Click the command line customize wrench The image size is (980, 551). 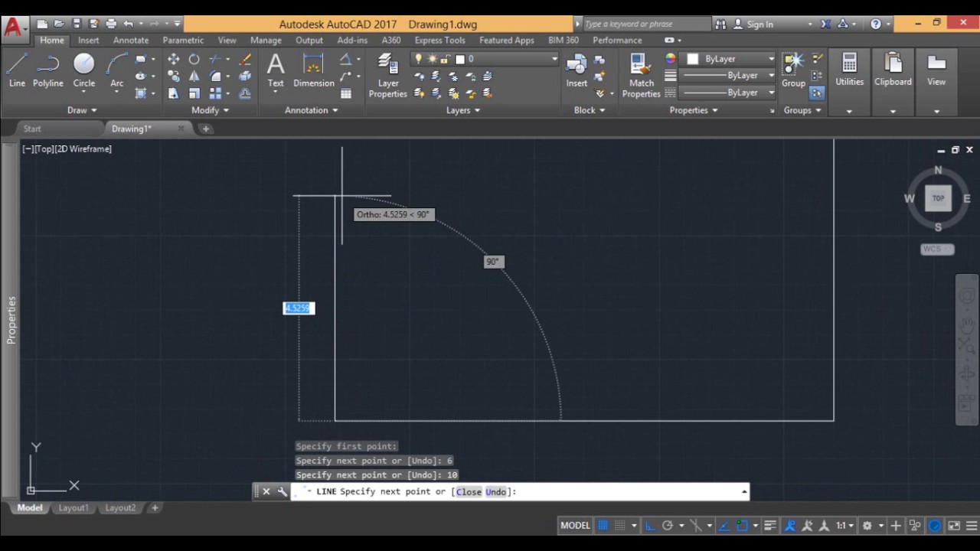coord(283,491)
